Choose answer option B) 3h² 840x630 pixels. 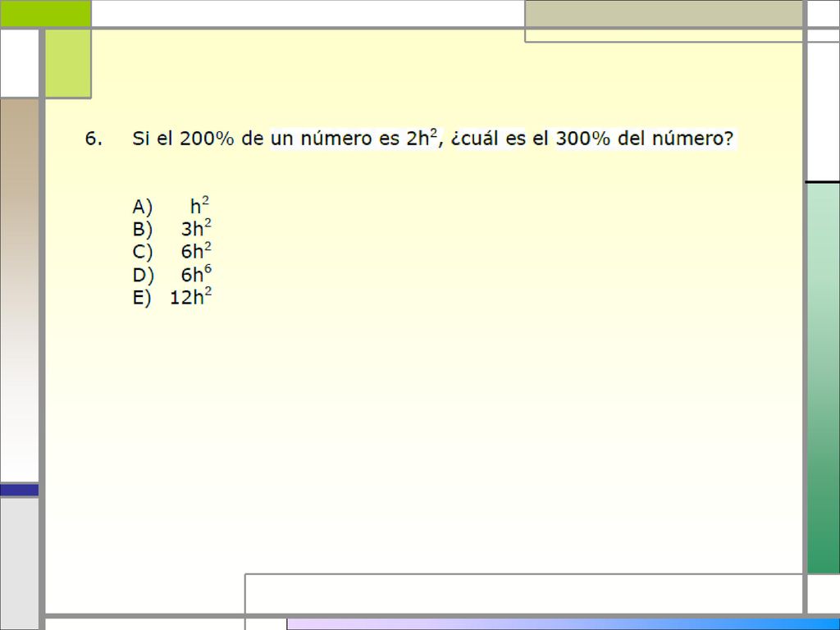coord(171,229)
